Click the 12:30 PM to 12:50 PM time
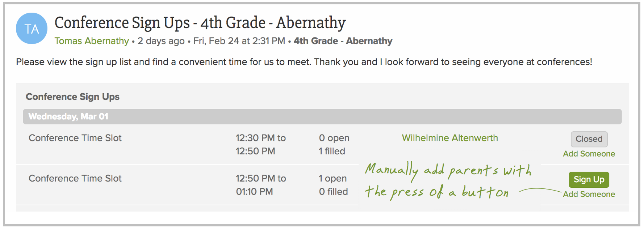Image resolution: width=644 pixels, height=230 pixels. pyautogui.click(x=261, y=144)
